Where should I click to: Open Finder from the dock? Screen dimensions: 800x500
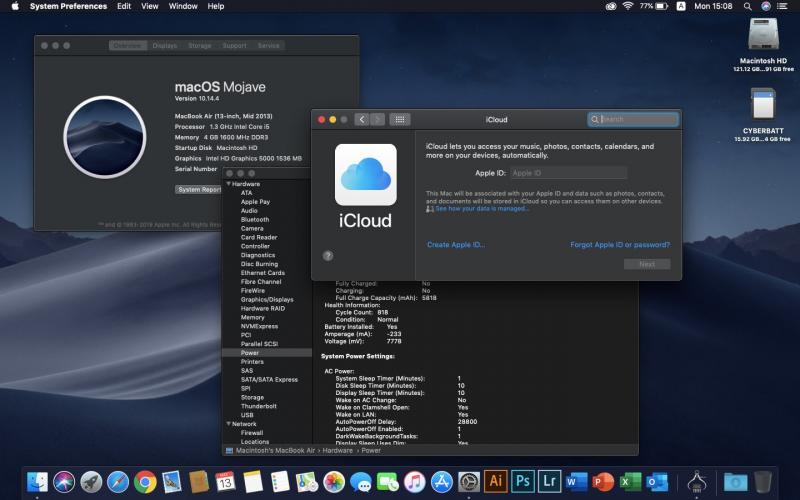point(37,482)
